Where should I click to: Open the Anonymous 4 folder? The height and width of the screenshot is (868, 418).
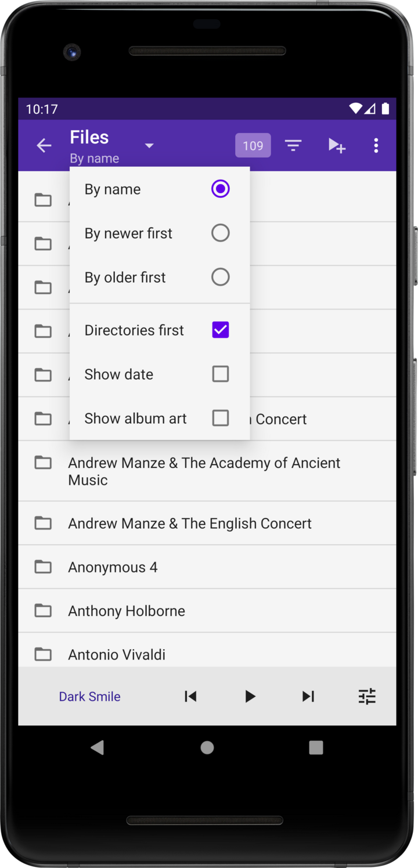tap(113, 567)
